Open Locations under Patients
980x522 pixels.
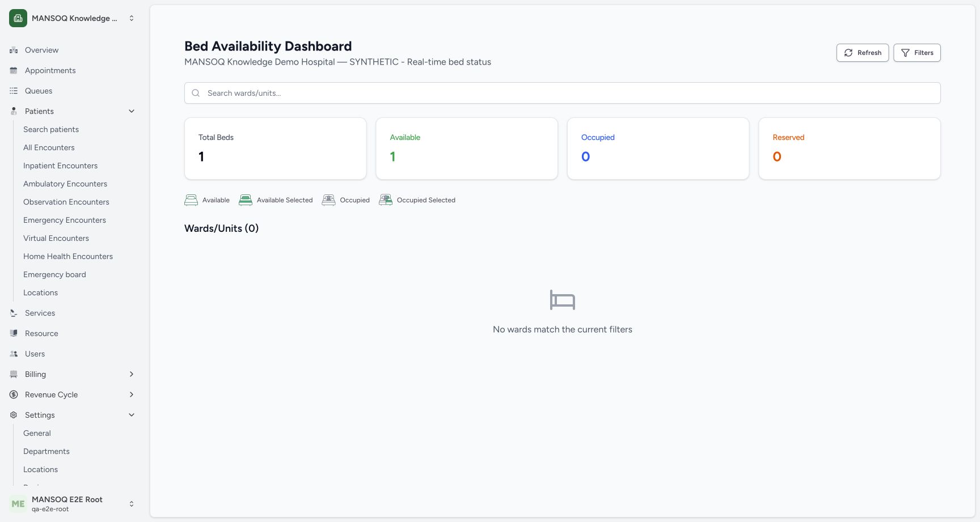point(40,292)
